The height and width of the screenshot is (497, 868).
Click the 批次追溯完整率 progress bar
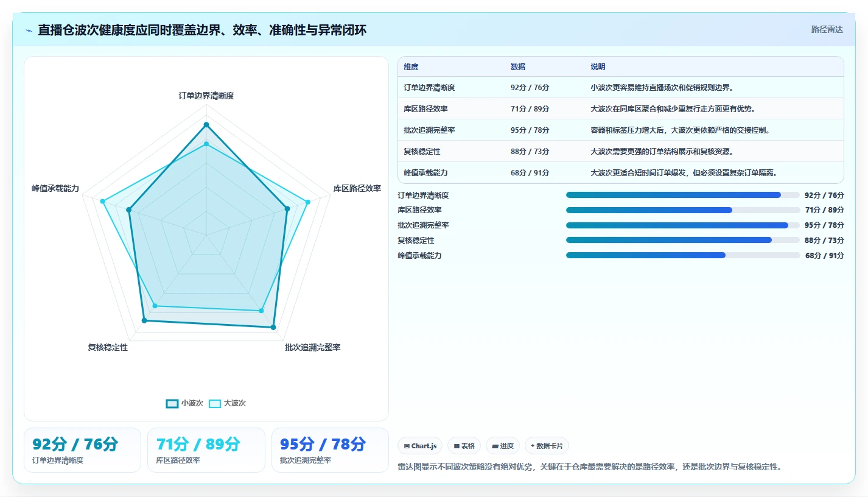tap(683, 225)
